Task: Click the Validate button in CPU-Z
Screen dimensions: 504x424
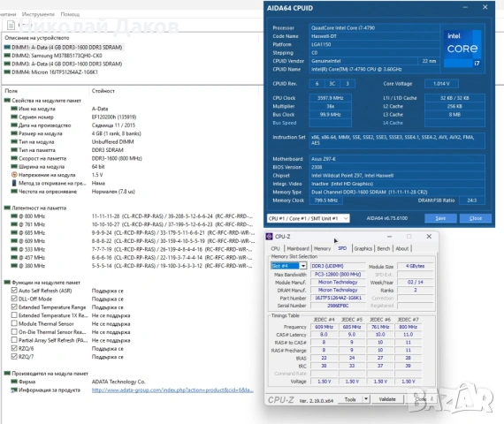Action: point(387,399)
